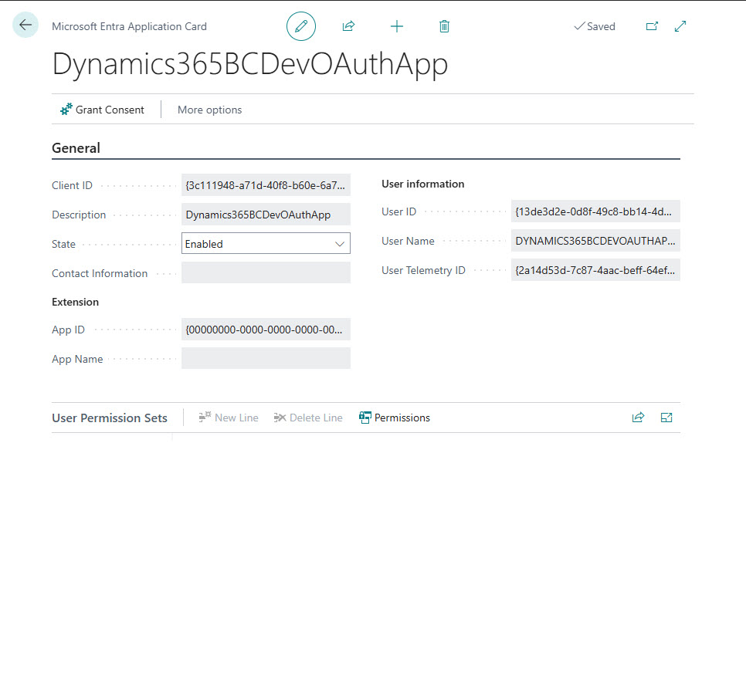Click the Contact Information field
The image size is (746, 700).
[x=266, y=273]
